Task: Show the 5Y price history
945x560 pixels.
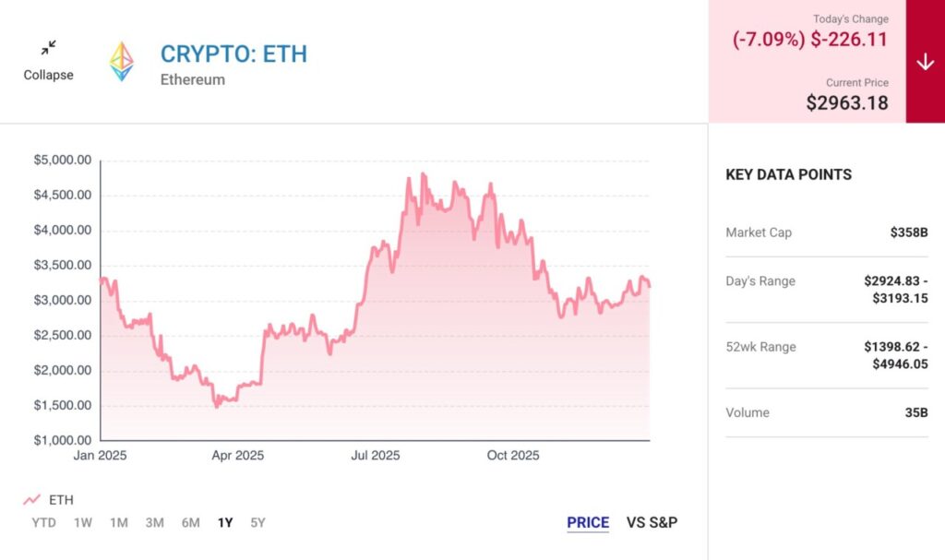Action: [258, 523]
